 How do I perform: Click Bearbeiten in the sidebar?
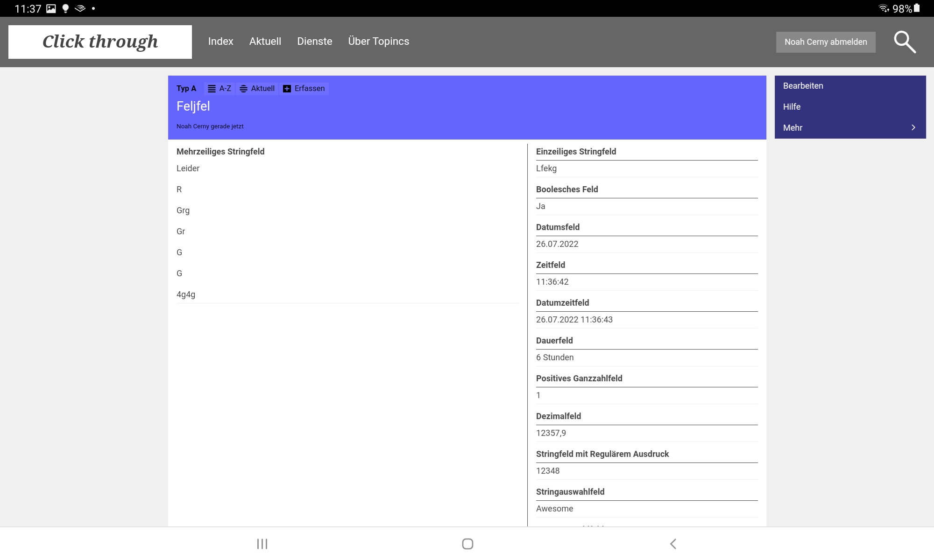803,86
